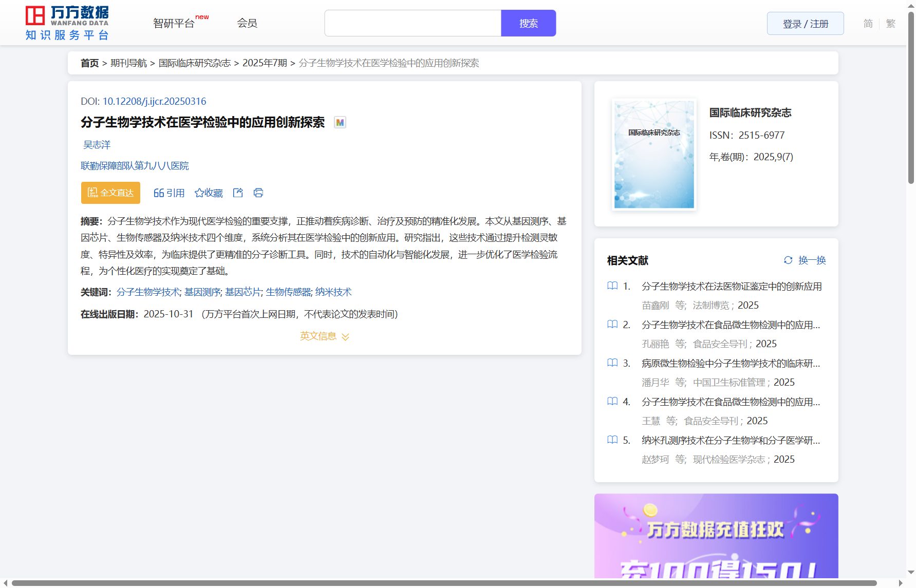Switch to traditional Chinese with 繁
Image resolution: width=916 pixels, height=588 pixels.
pyautogui.click(x=891, y=24)
